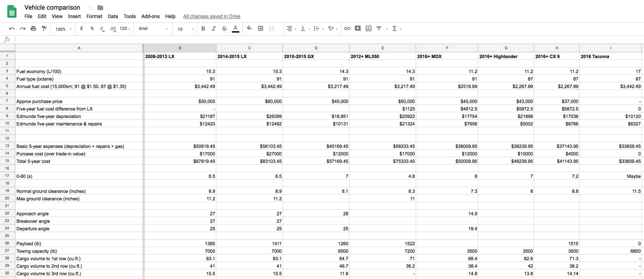644x279 pixels.
Task: Open the borders tool
Action: pyautogui.click(x=261, y=29)
